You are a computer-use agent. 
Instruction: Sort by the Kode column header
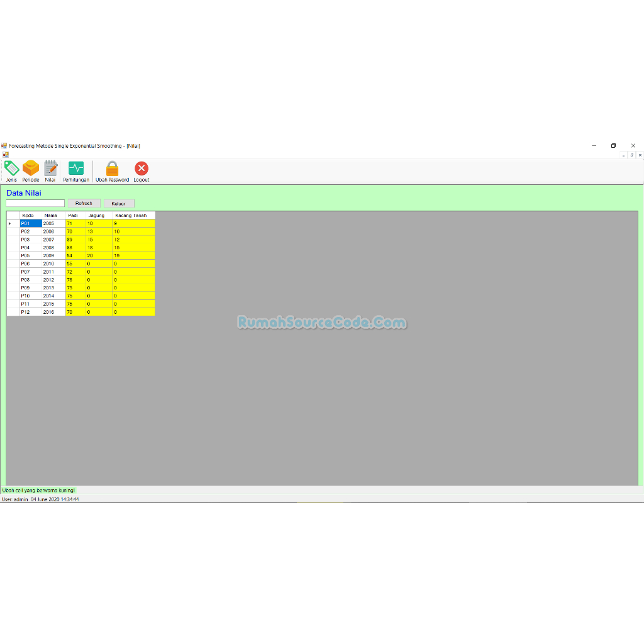(31, 215)
